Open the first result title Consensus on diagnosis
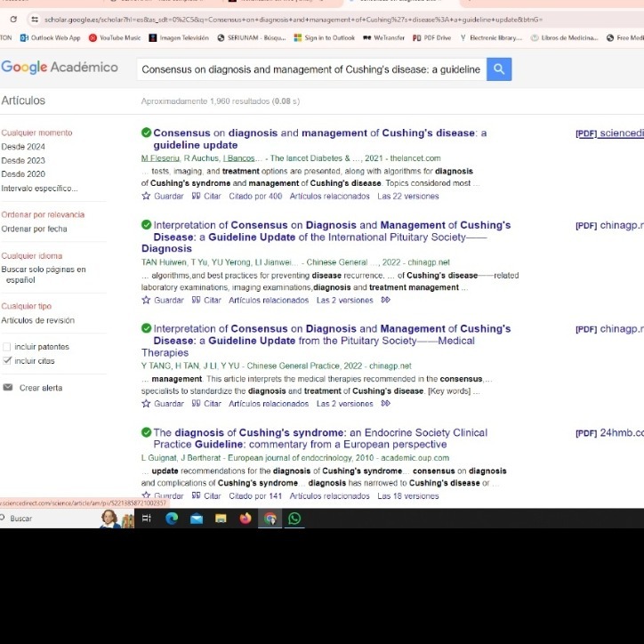The image size is (644, 644). click(319, 139)
